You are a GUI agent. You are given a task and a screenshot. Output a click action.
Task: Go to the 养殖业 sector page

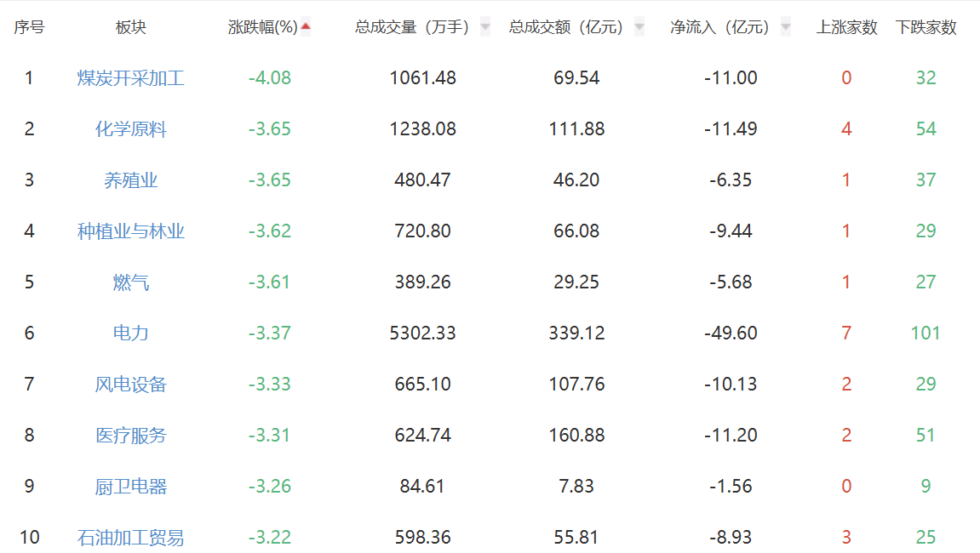(131, 180)
